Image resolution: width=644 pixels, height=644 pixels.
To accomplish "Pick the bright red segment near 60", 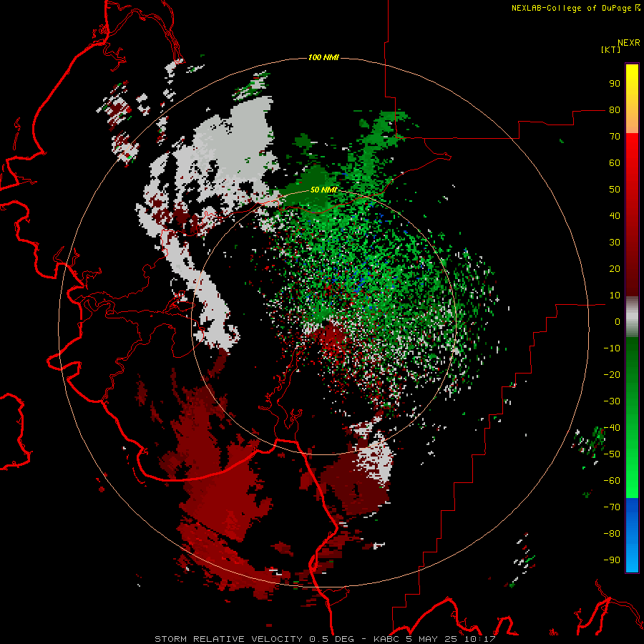I will (x=632, y=156).
